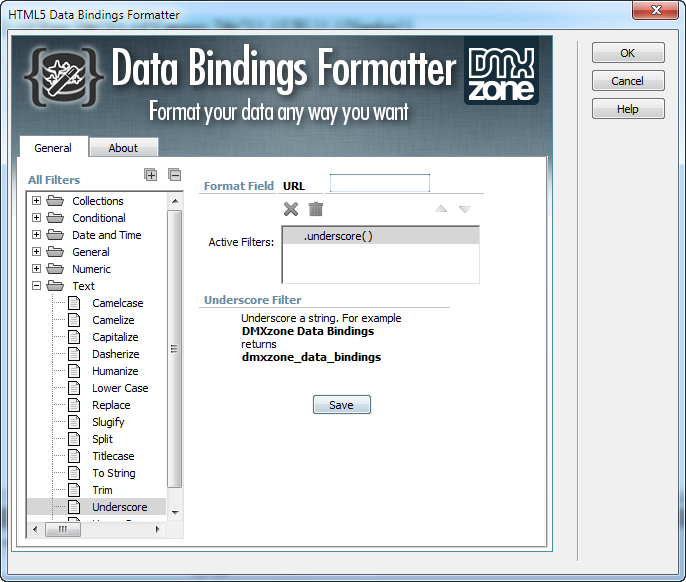Viewport: 686px width, 582px height.
Task: Click the collapse all filters icon
Action: pyautogui.click(x=175, y=175)
